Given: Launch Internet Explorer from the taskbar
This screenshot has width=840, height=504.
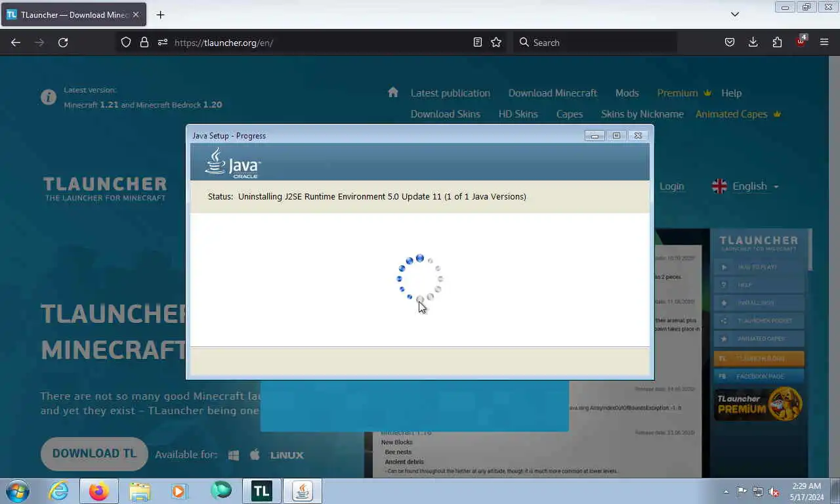Looking at the screenshot, I should [x=58, y=491].
